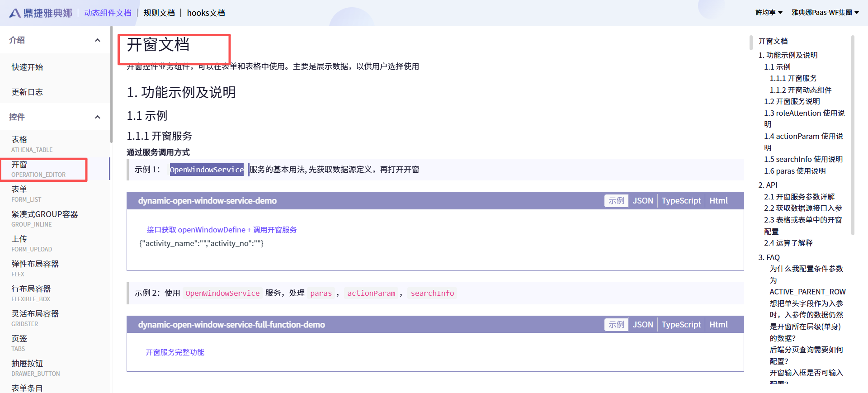Select Html tab in full-function demo

coord(718,325)
